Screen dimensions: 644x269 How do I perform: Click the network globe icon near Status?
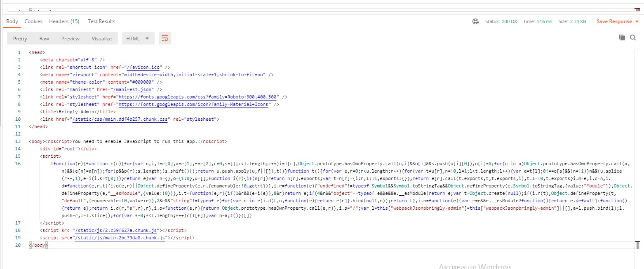475,21
